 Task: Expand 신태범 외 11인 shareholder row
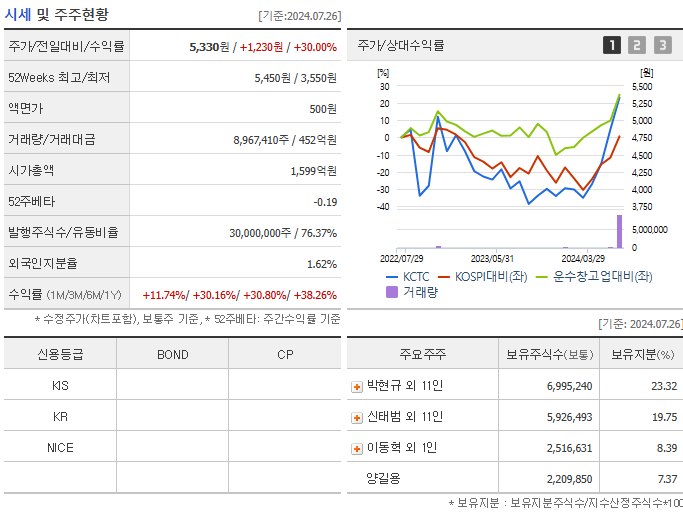tap(357, 417)
